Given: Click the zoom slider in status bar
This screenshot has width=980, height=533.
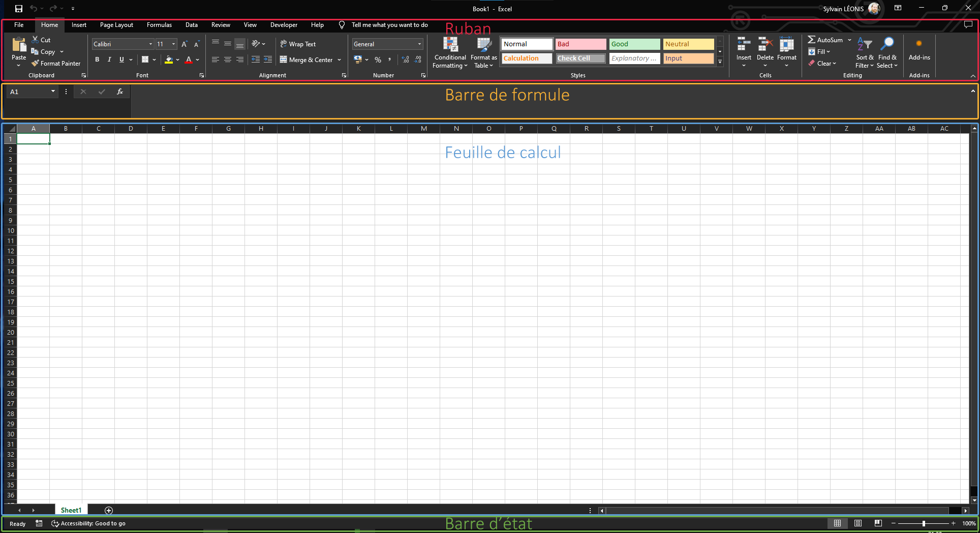Looking at the screenshot, I should pos(923,523).
